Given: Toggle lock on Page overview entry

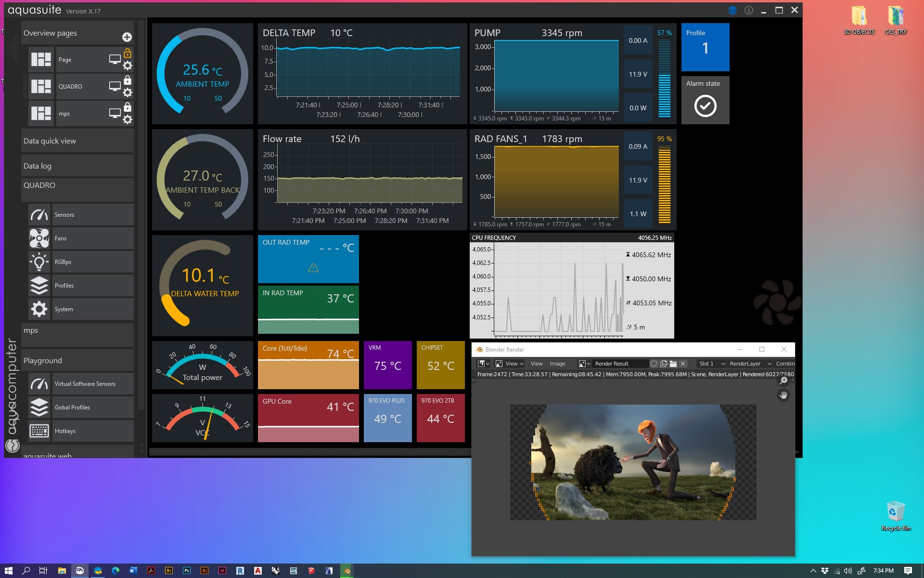Looking at the screenshot, I should tap(128, 53).
